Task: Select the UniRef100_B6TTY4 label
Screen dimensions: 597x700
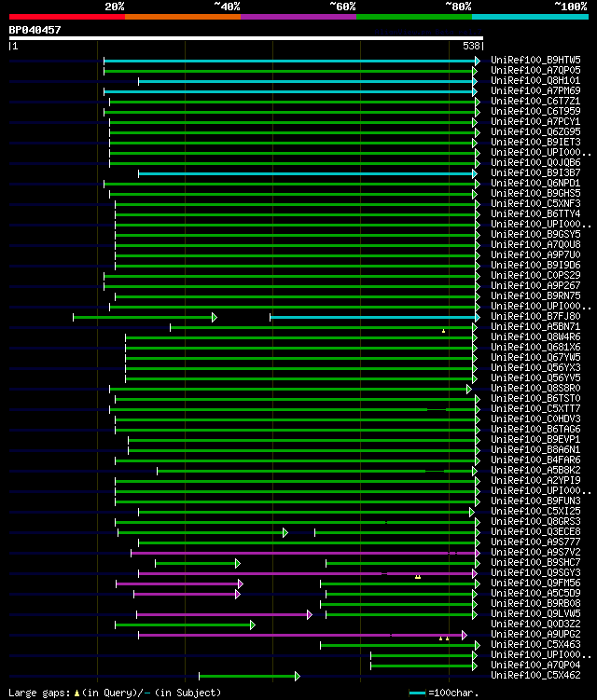Action: point(535,214)
